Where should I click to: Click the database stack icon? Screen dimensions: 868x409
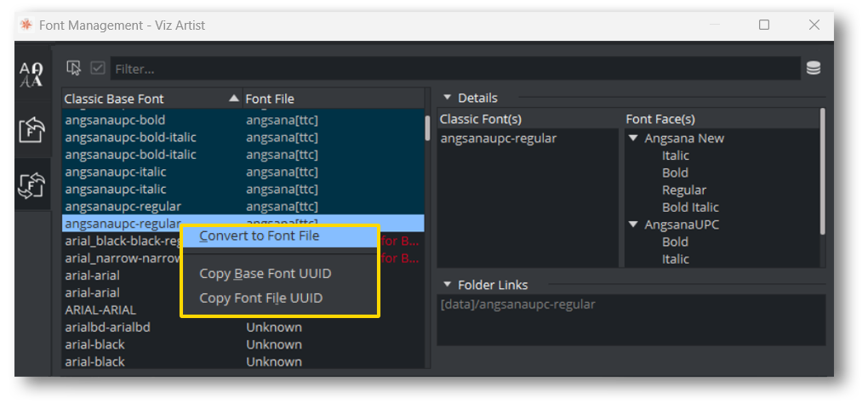pos(814,68)
